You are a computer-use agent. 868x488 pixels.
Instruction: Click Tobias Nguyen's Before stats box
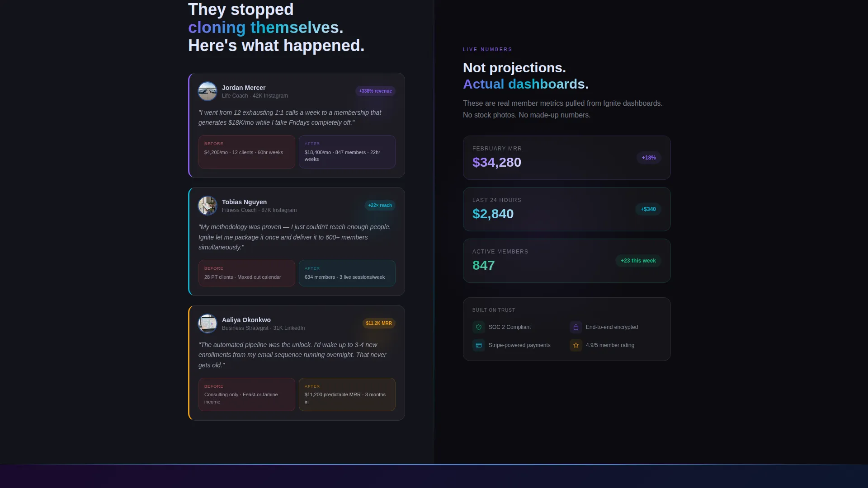246,273
